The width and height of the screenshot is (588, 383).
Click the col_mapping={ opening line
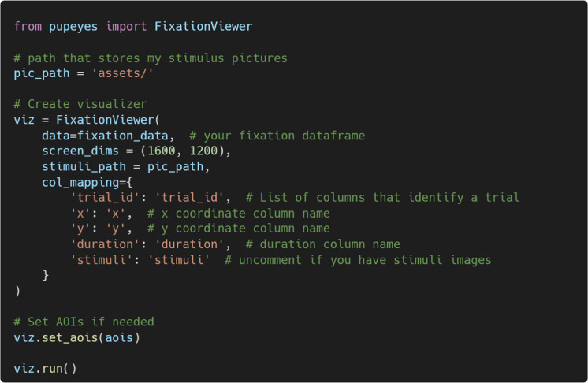pyautogui.click(x=87, y=183)
